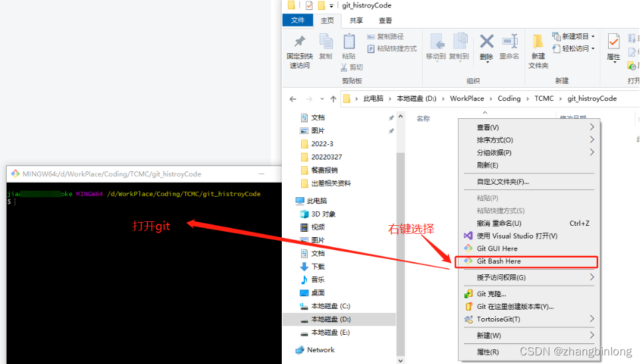Click the Properties checkmark icon
Screen dimensions: 642x364
point(613,41)
